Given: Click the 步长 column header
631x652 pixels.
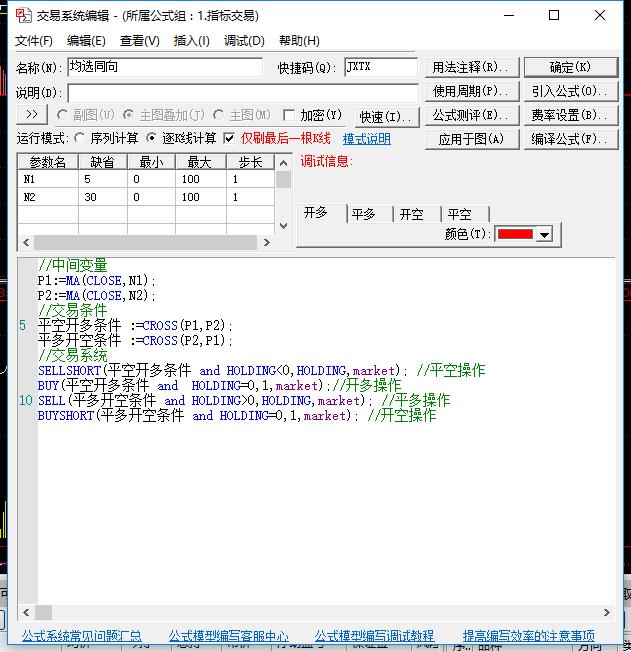Looking at the screenshot, I should (x=250, y=162).
